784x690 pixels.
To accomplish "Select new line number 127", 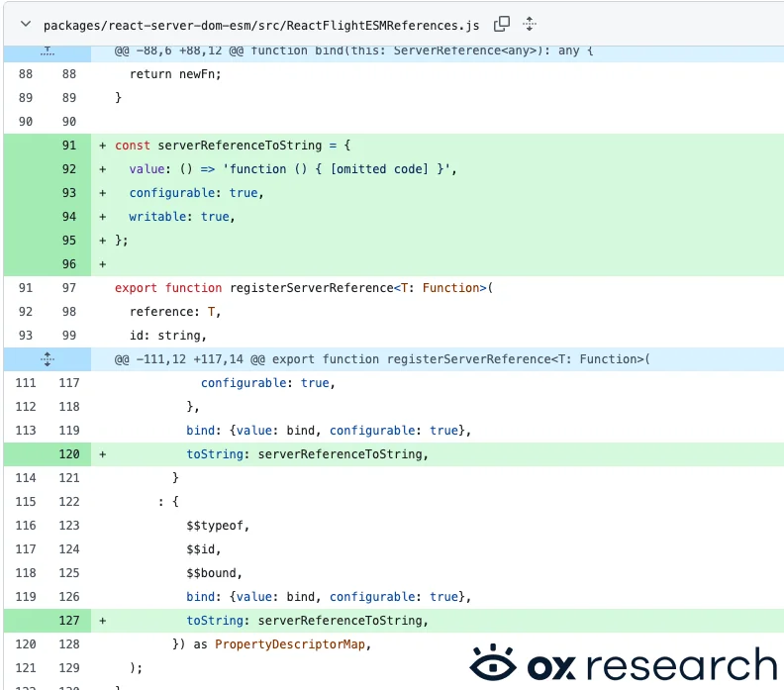I will coord(69,621).
